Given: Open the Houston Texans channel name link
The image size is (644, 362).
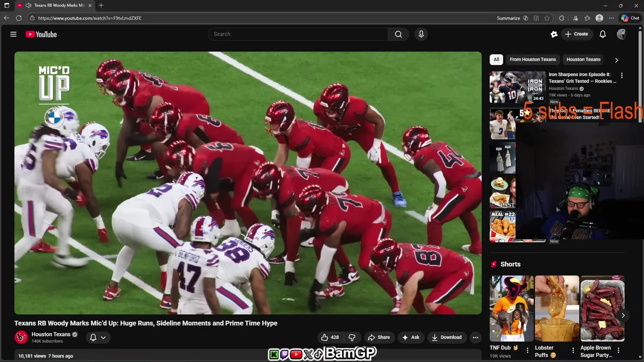Looking at the screenshot, I should click(51, 334).
